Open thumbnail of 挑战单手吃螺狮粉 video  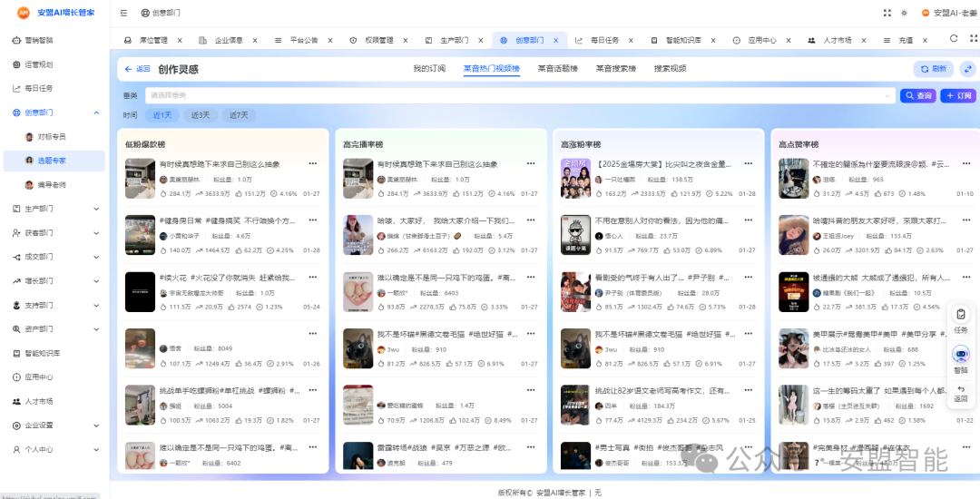[140, 405]
